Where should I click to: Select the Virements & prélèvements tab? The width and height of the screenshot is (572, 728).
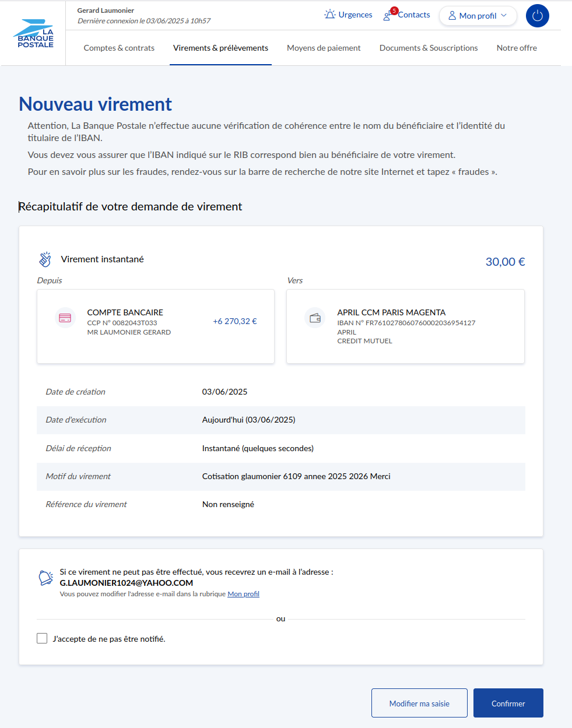pos(220,48)
